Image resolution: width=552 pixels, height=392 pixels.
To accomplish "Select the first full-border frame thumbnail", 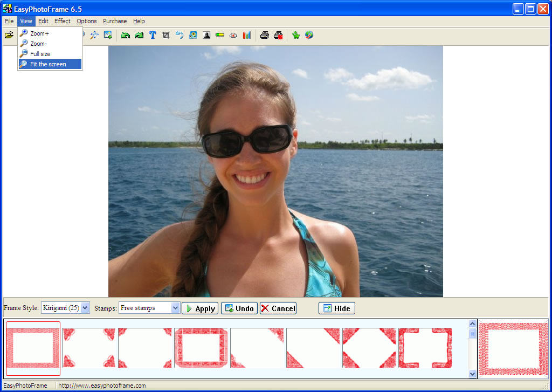I will pyautogui.click(x=33, y=348).
